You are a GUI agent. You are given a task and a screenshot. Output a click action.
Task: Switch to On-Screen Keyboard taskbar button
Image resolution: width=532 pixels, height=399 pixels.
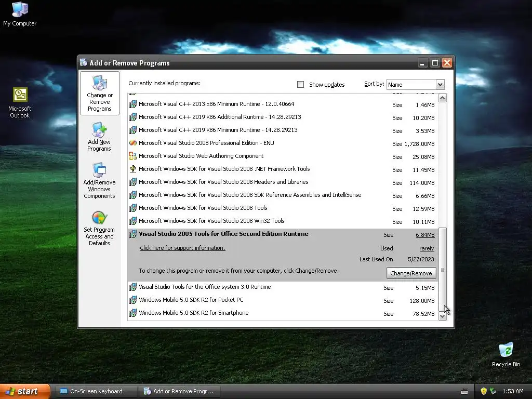tap(96, 391)
